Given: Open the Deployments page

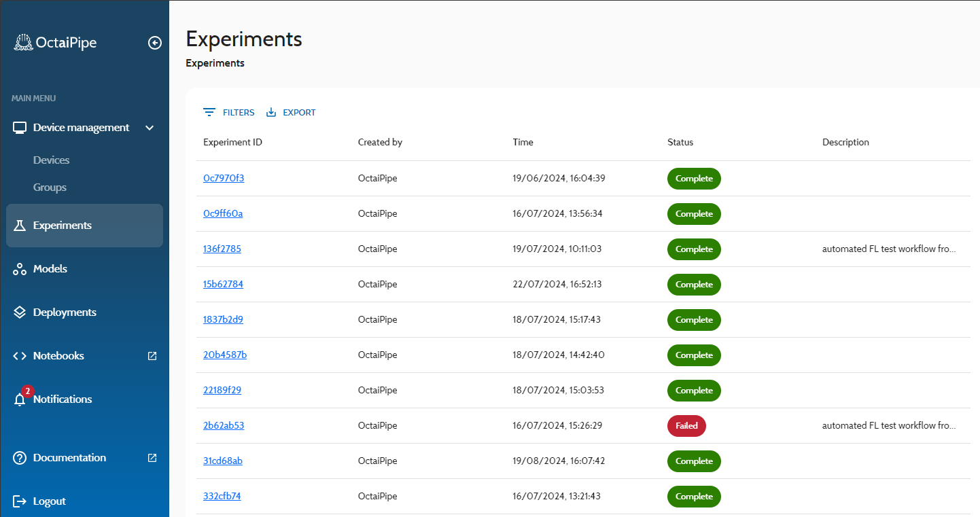Looking at the screenshot, I should point(65,313).
